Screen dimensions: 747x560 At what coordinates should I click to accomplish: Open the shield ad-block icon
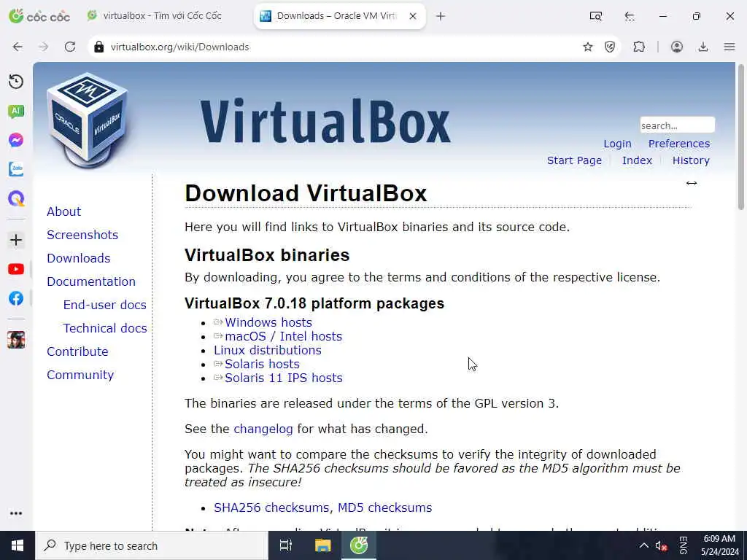pos(610,47)
